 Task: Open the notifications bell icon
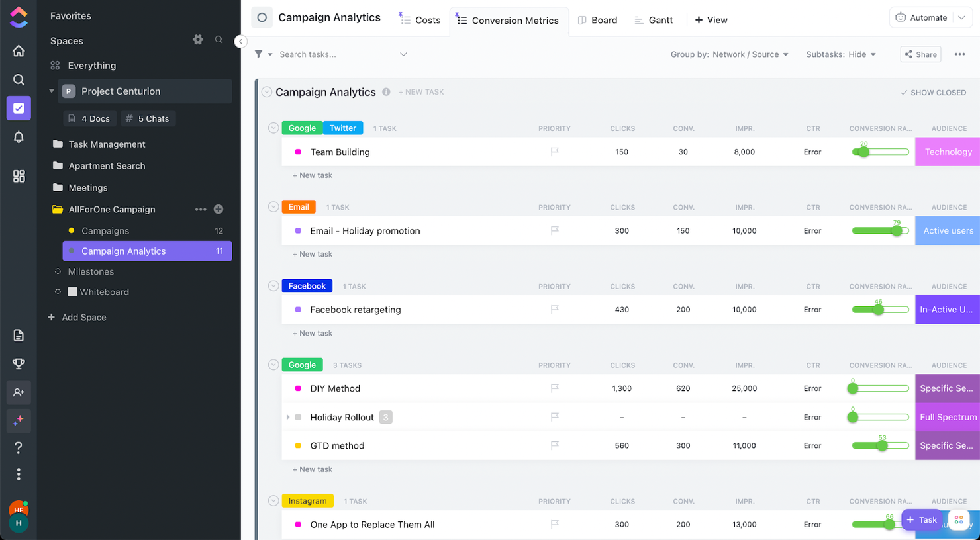pos(19,137)
